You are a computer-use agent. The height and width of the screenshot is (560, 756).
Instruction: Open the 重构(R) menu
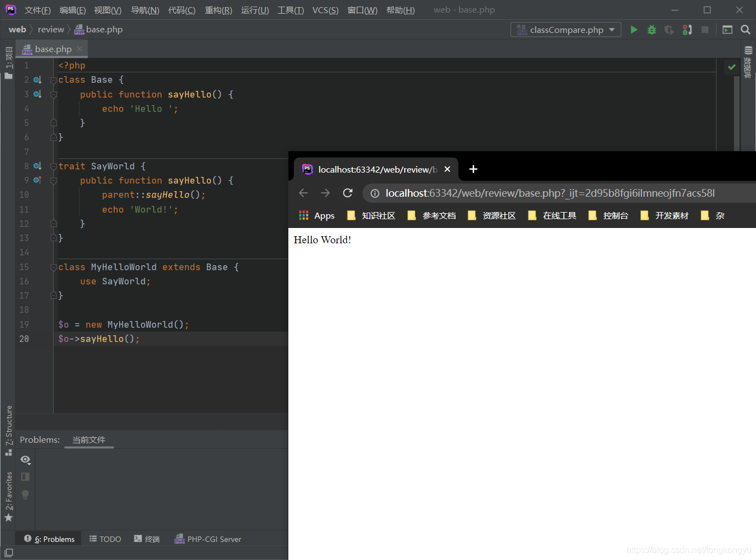[218, 10]
